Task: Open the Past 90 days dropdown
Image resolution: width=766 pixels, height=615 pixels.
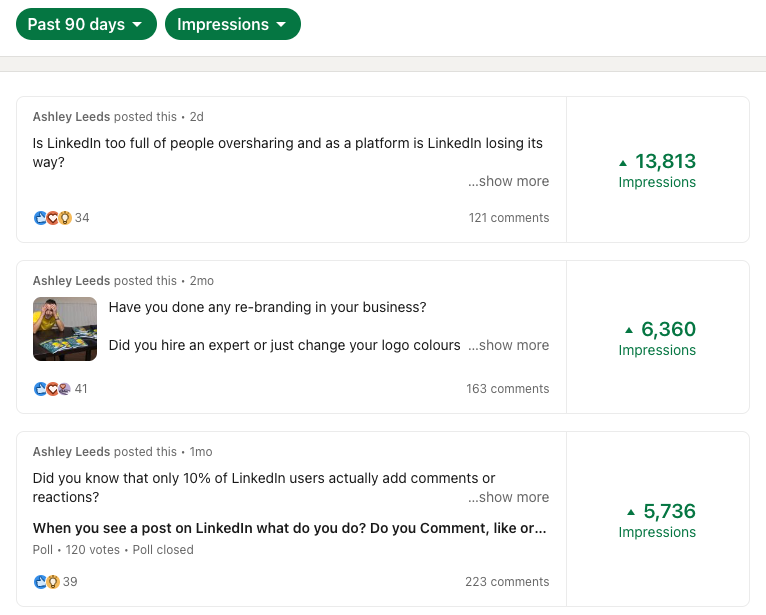Action: tap(86, 24)
